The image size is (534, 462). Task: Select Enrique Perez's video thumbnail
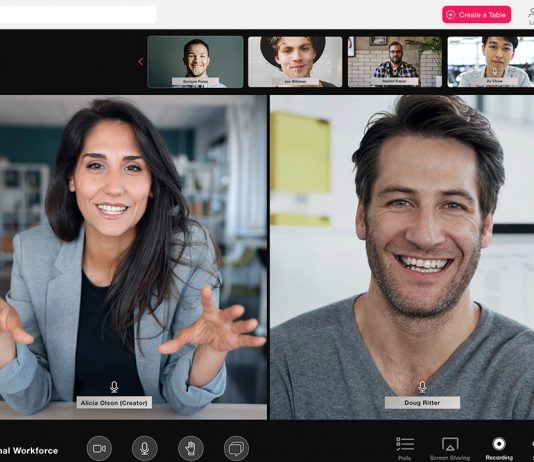click(x=195, y=62)
